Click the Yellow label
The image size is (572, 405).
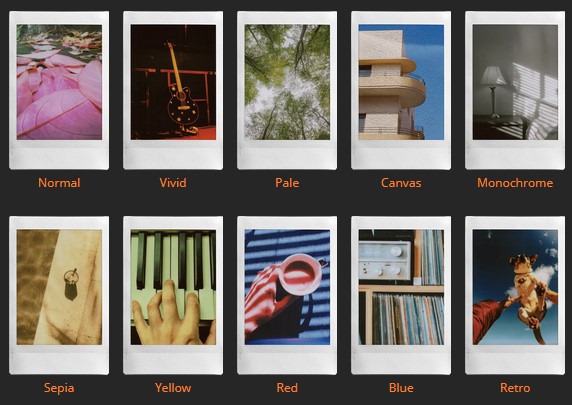pyautogui.click(x=173, y=388)
